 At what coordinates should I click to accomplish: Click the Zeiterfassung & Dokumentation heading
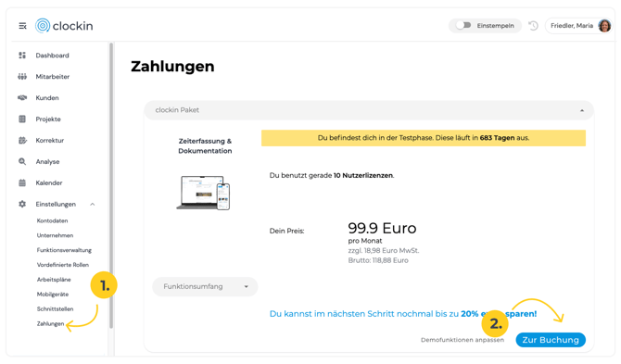(x=205, y=146)
